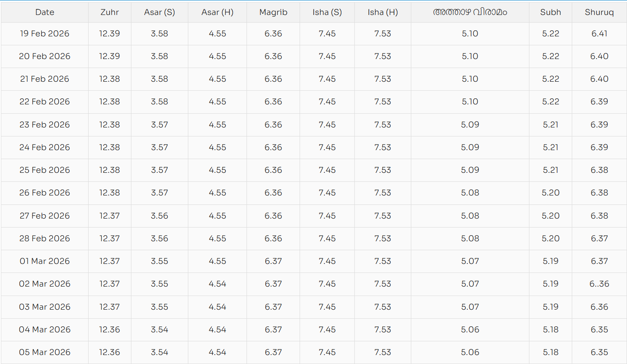Click the Shuruq time for 02 Mar 2026
The width and height of the screenshot is (627, 364).
pyautogui.click(x=599, y=284)
